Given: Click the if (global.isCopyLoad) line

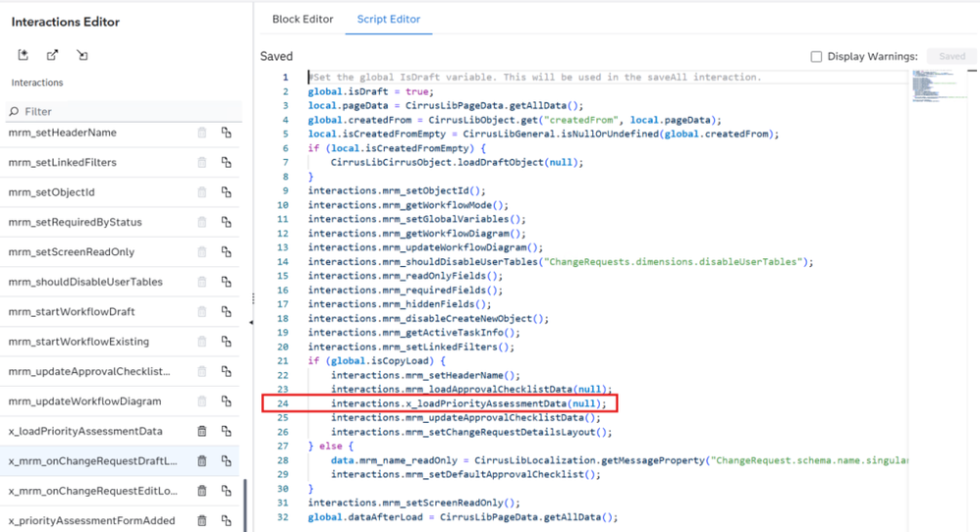Looking at the screenshot, I should pyautogui.click(x=376, y=361).
